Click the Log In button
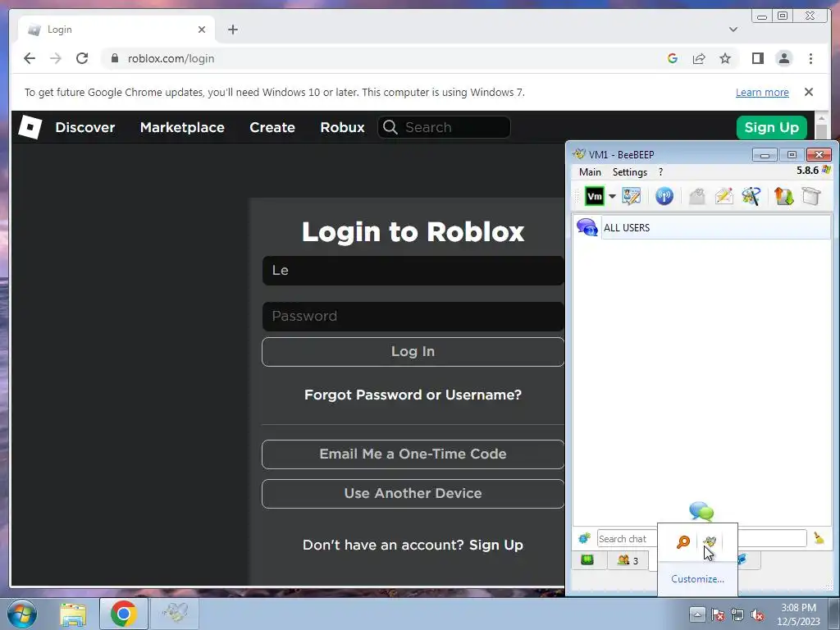Viewport: 840px width, 630px height. tap(413, 351)
